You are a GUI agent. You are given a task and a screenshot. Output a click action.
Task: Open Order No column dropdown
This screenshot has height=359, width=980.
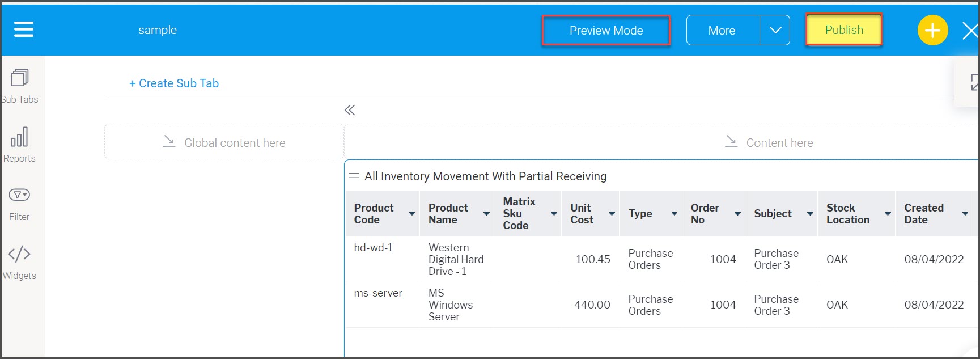point(737,214)
